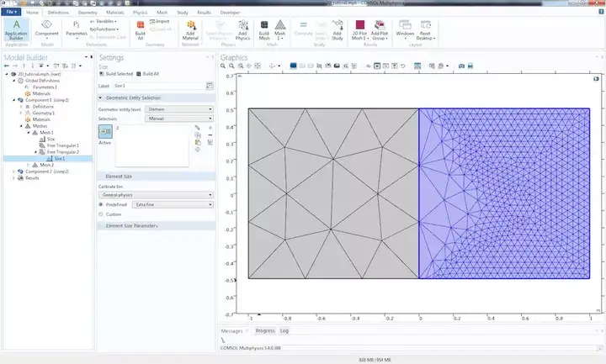
Task: Select Global Definitions tree node
Action: 42,81
